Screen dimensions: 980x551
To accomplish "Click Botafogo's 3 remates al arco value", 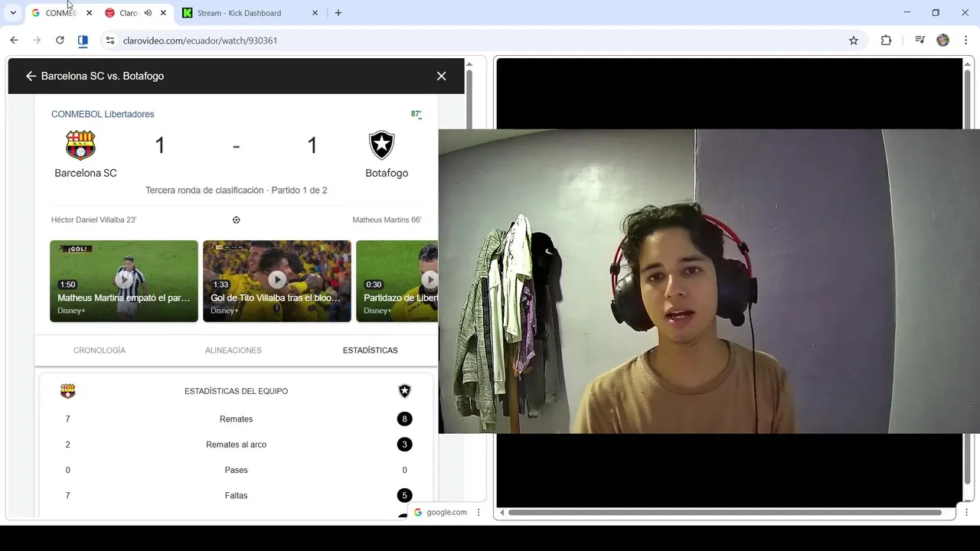I will point(404,444).
